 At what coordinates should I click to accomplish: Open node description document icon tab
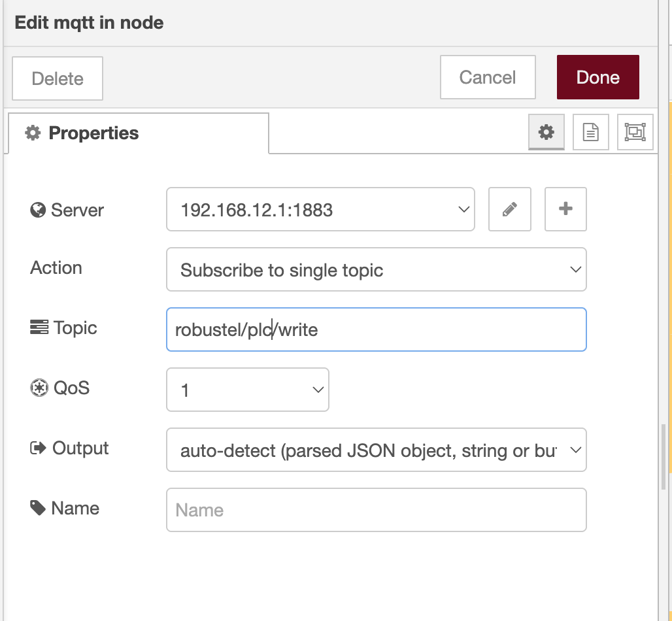point(590,133)
